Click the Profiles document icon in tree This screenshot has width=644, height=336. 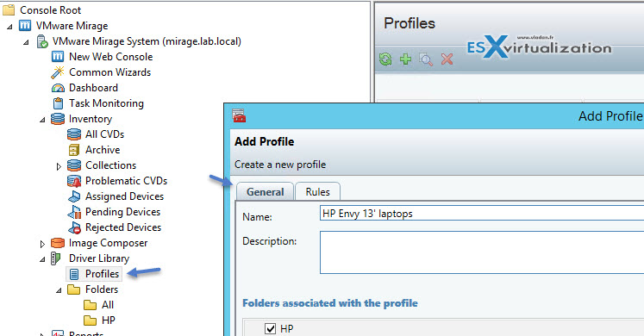[x=74, y=274]
